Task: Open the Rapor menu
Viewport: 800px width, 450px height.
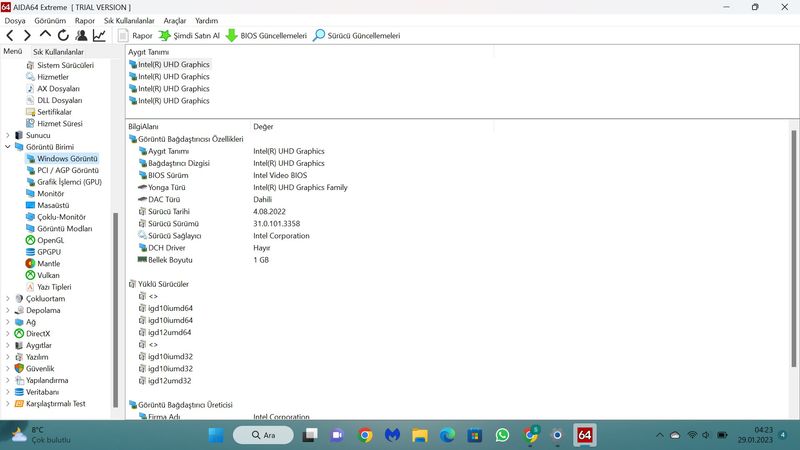Action: (x=85, y=20)
